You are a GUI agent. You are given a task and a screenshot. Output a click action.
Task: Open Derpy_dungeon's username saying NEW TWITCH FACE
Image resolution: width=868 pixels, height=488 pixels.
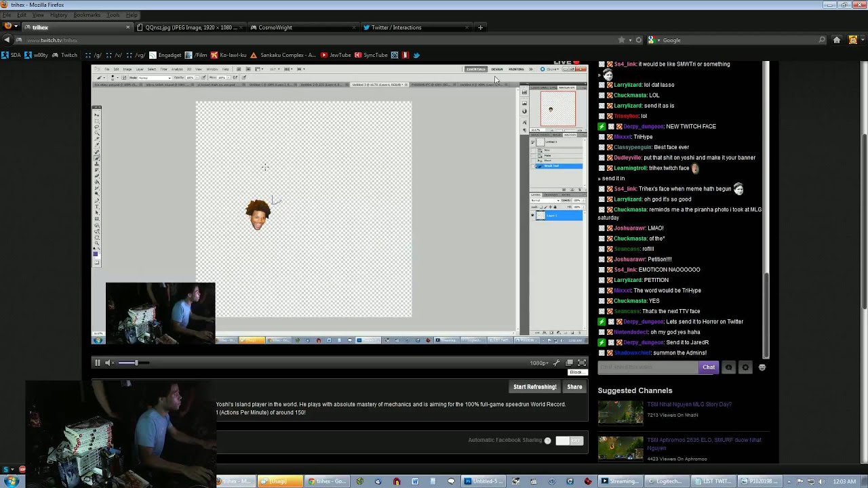pos(643,126)
